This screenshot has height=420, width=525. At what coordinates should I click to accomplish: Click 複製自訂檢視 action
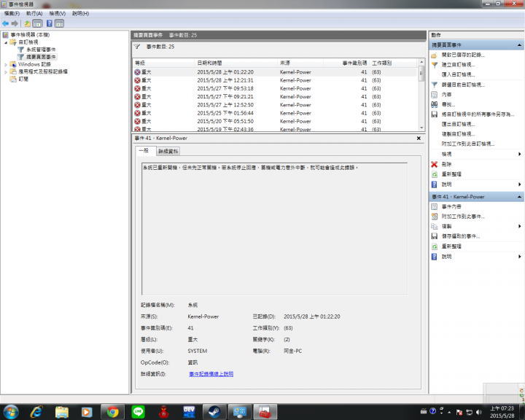click(458, 134)
